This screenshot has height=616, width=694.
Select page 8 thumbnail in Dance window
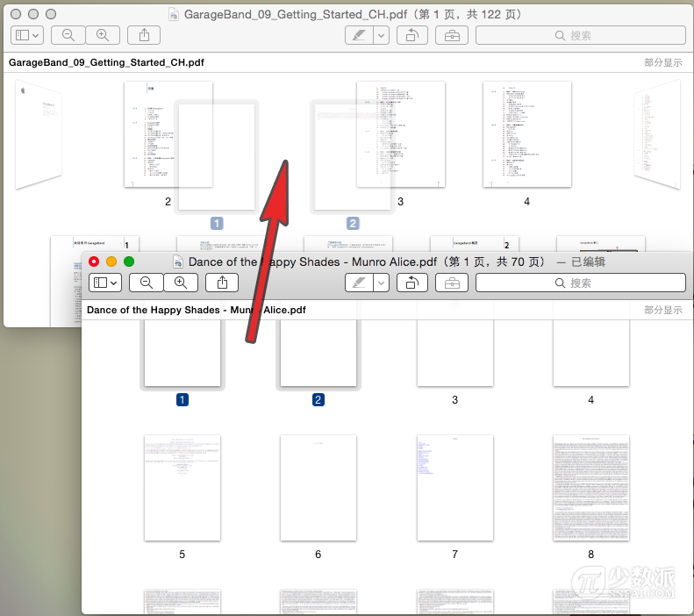pos(590,488)
